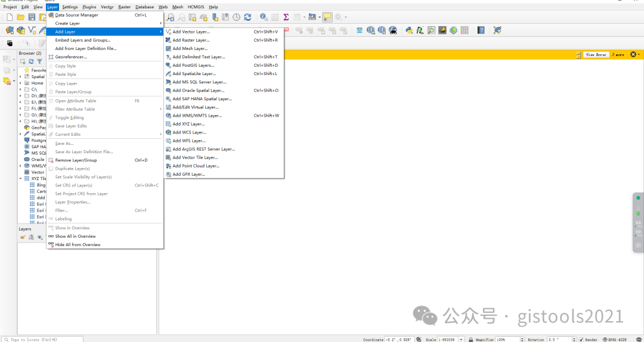Select the Favorites browser item
644x342 pixels.
(35, 70)
